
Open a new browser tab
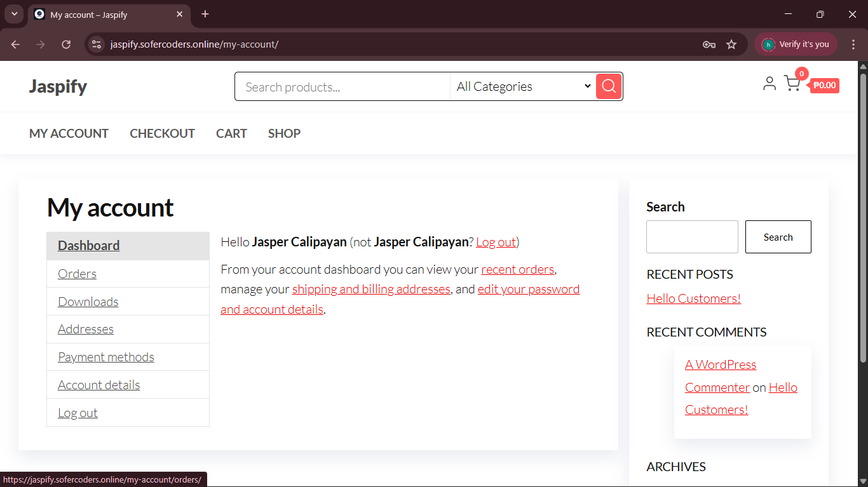pos(205,14)
